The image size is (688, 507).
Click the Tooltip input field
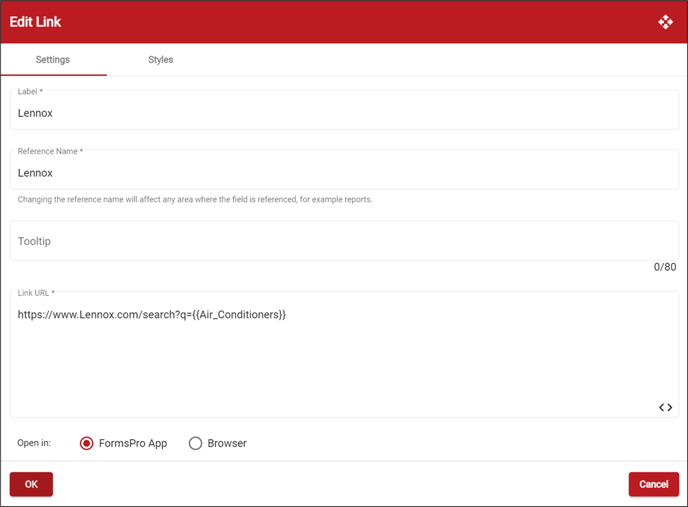pyautogui.click(x=344, y=241)
